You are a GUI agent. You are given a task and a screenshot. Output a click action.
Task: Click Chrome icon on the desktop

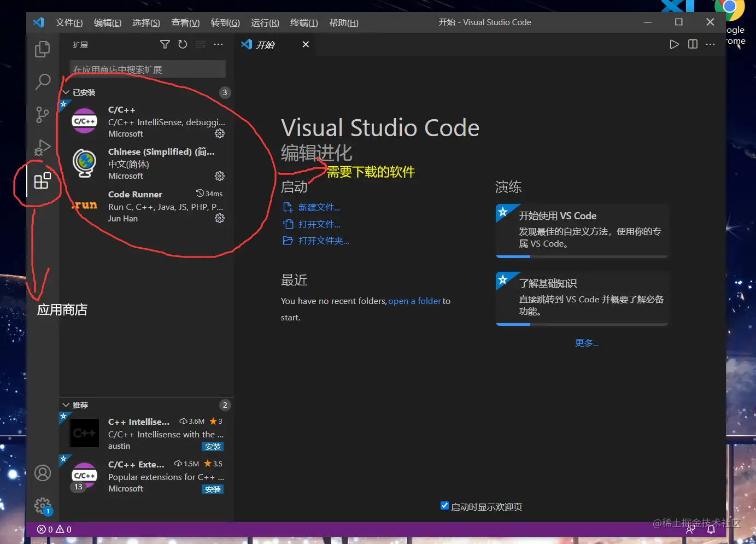click(x=730, y=8)
